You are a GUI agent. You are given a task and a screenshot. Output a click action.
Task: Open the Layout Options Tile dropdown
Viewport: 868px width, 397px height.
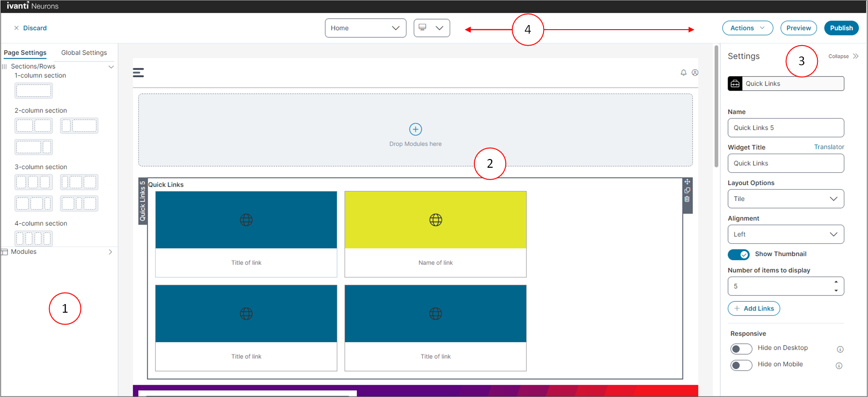click(x=786, y=199)
